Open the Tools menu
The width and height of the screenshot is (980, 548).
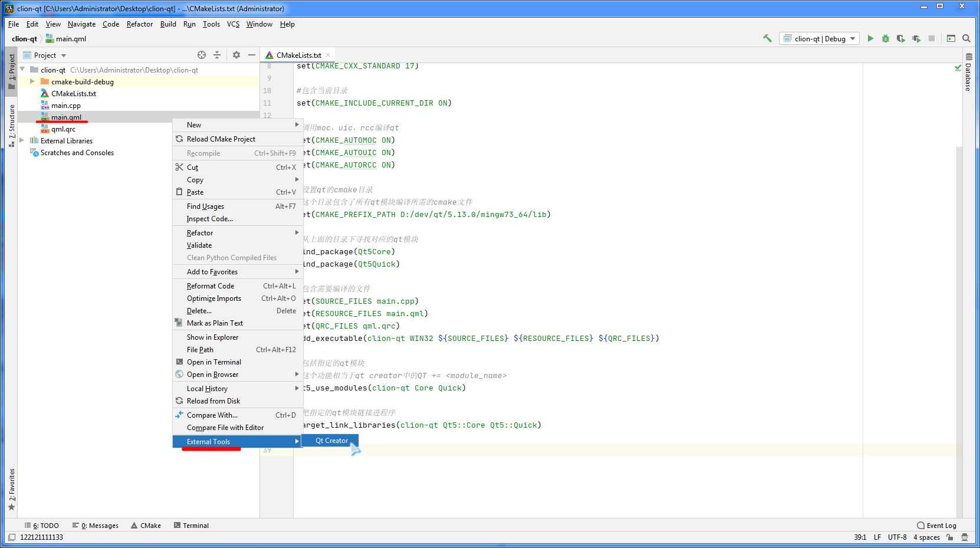click(x=211, y=24)
